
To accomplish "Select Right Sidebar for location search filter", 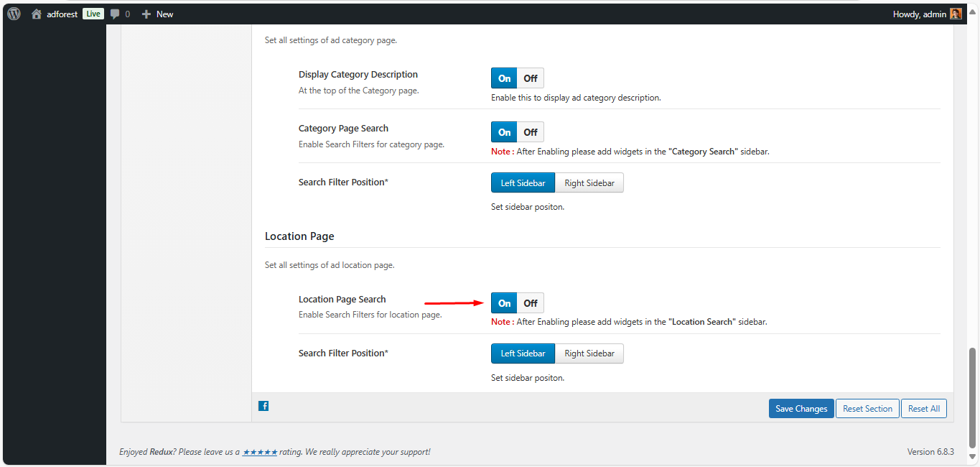I will (x=589, y=353).
